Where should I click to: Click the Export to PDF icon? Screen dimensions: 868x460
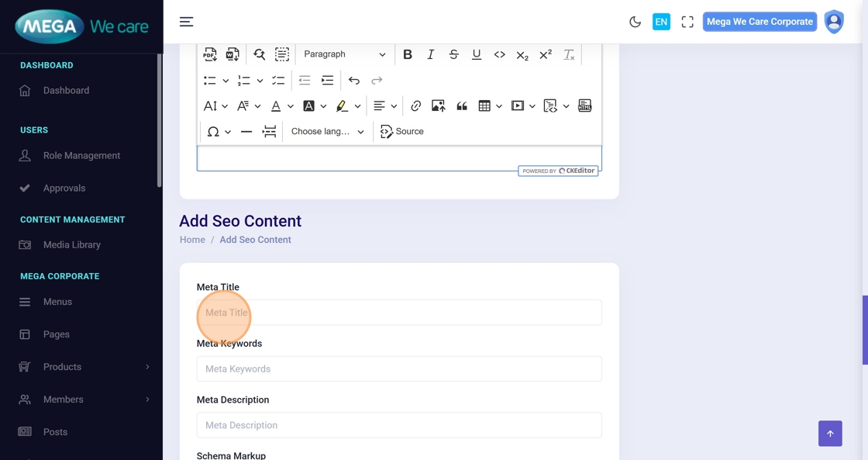click(210, 54)
